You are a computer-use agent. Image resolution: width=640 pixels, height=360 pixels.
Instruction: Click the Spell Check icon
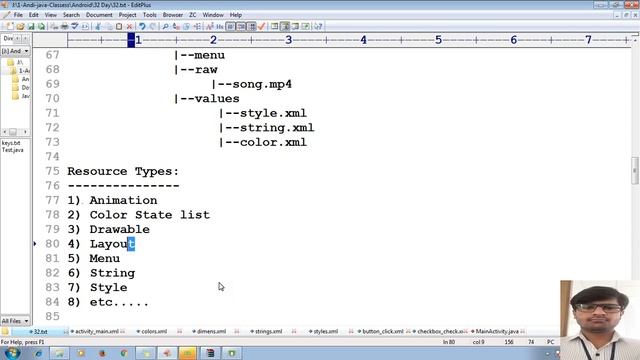pos(75,27)
